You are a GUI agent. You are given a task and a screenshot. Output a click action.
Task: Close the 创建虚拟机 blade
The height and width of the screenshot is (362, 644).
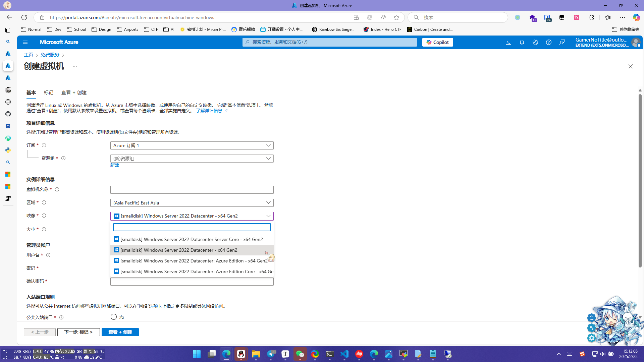631,66
